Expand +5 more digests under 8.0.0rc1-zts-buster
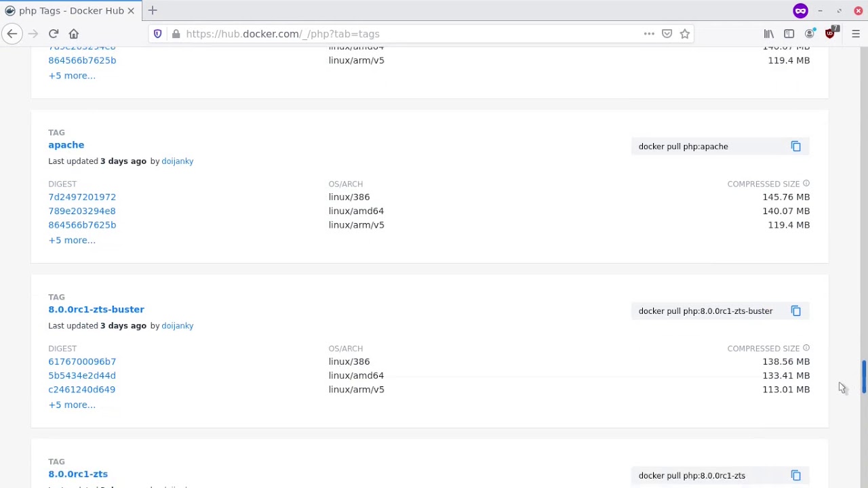The width and height of the screenshot is (868, 488). pyautogui.click(x=72, y=405)
